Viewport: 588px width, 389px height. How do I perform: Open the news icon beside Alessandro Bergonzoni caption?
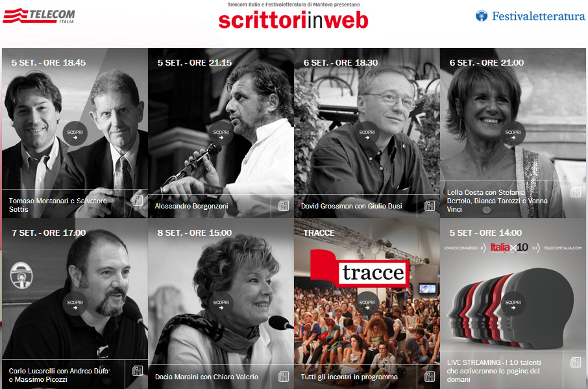pyautogui.click(x=284, y=206)
